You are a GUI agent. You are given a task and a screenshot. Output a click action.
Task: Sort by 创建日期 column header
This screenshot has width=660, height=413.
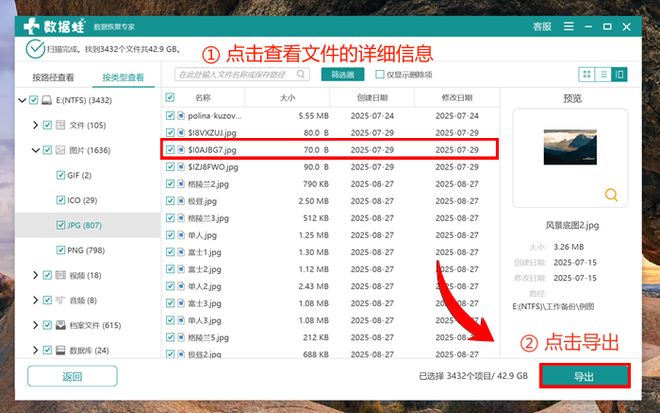pyautogui.click(x=372, y=98)
